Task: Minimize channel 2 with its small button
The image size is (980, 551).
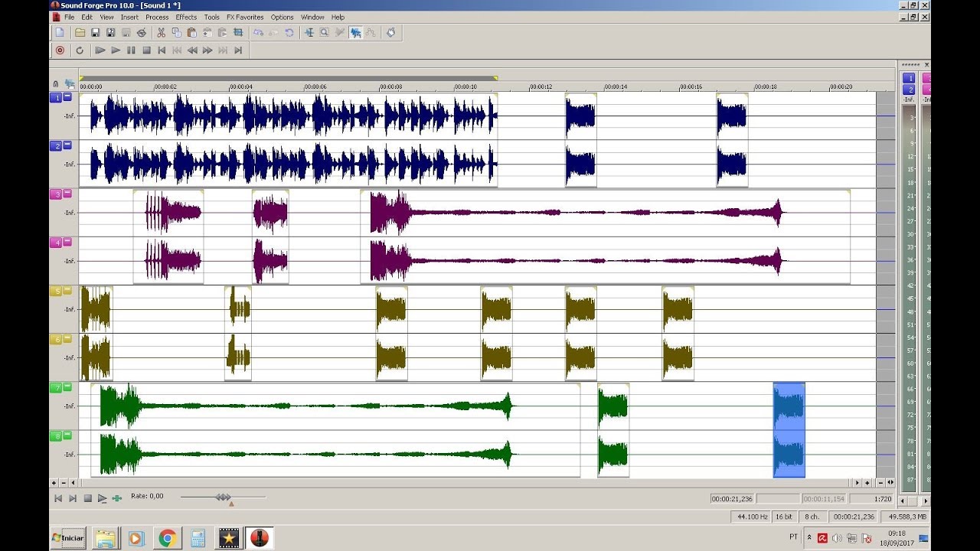Action: (x=67, y=145)
